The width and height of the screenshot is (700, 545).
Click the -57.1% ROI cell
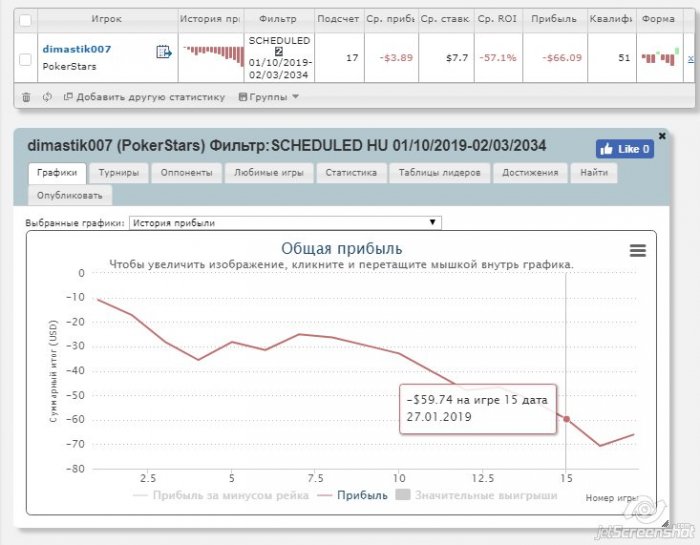tap(498, 58)
